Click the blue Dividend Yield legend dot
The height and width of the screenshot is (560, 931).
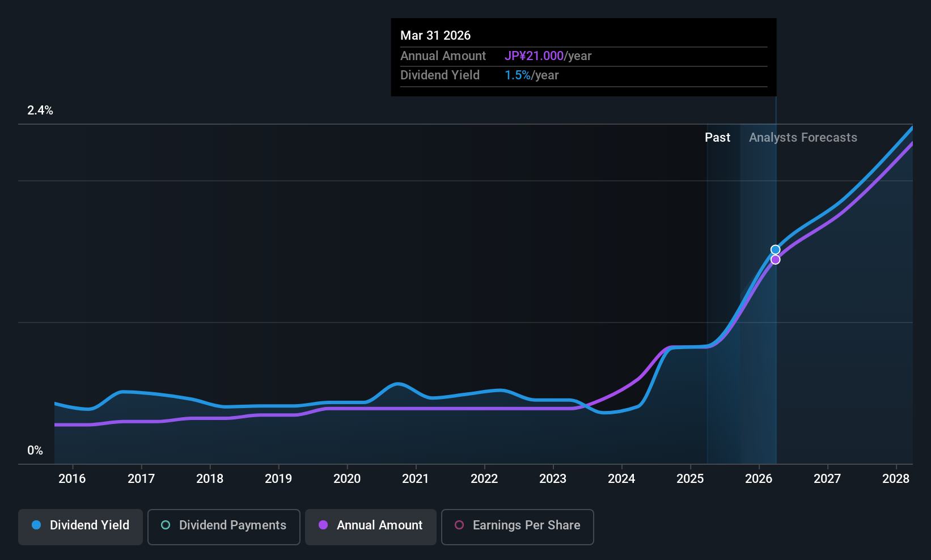[x=36, y=525]
